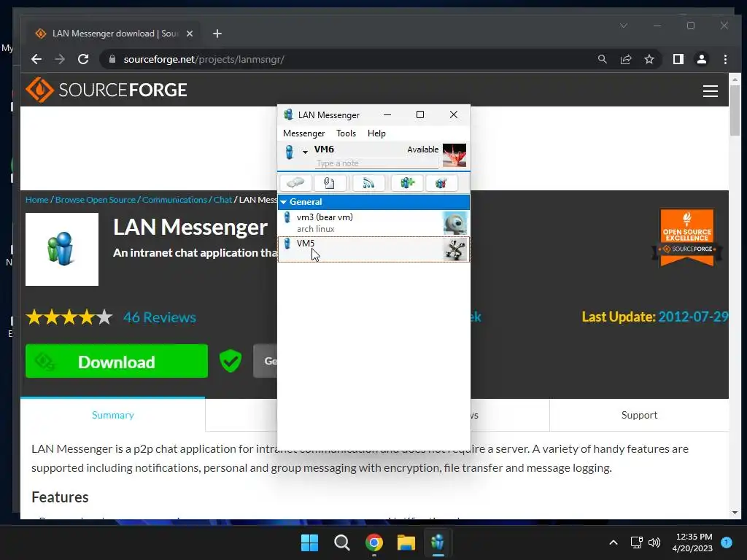The width and height of the screenshot is (747, 560).
Task: Click the Available status text
Action: point(422,149)
